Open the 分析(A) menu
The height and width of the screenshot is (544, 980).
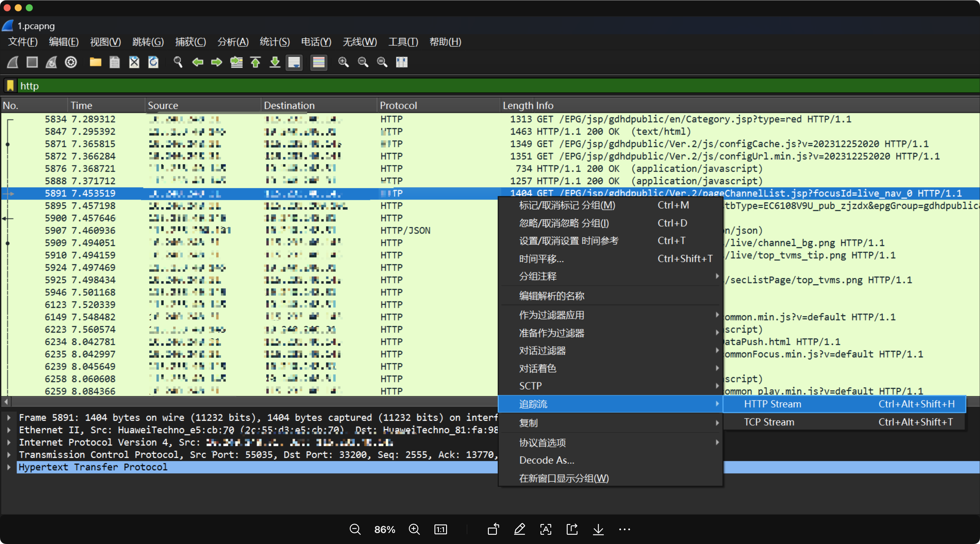(x=233, y=42)
